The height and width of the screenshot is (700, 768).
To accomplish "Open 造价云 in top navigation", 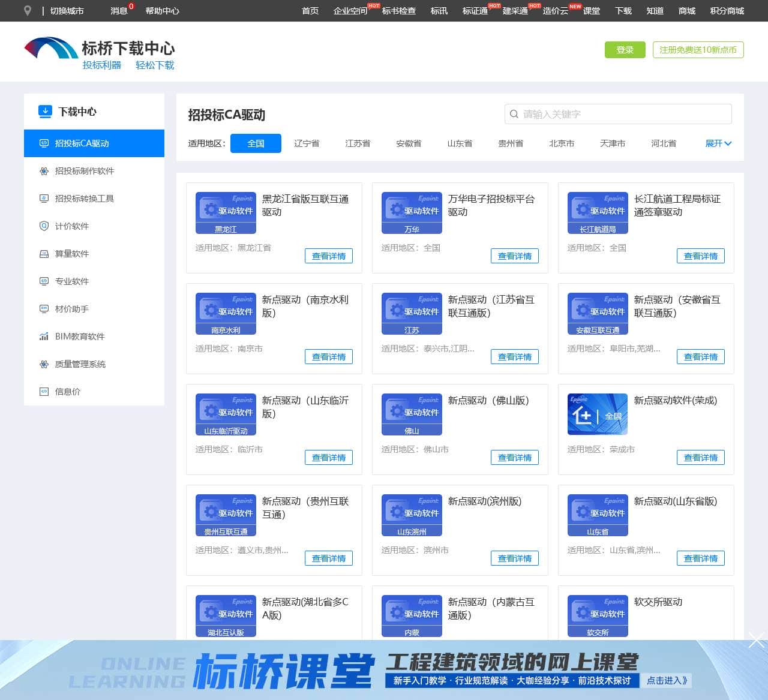I will tap(556, 11).
